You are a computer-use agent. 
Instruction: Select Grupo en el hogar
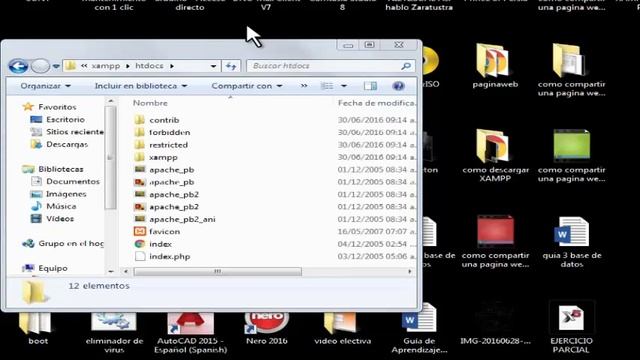[71, 244]
